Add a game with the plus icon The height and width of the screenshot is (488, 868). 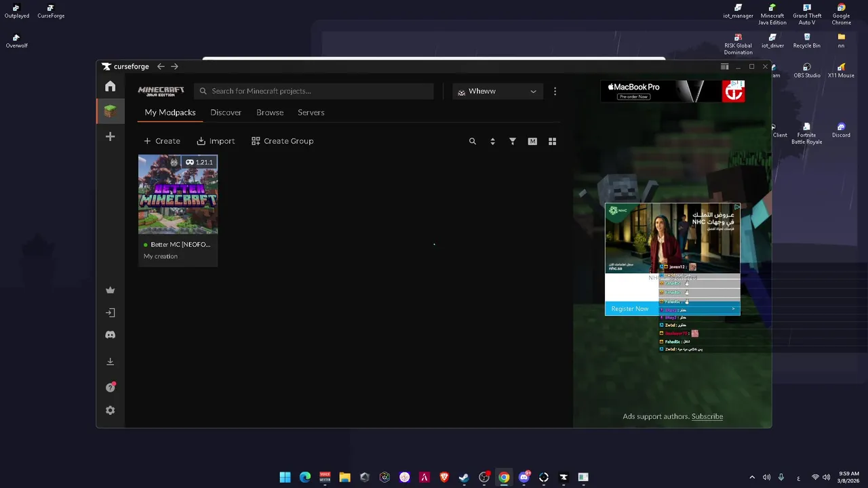(110, 136)
